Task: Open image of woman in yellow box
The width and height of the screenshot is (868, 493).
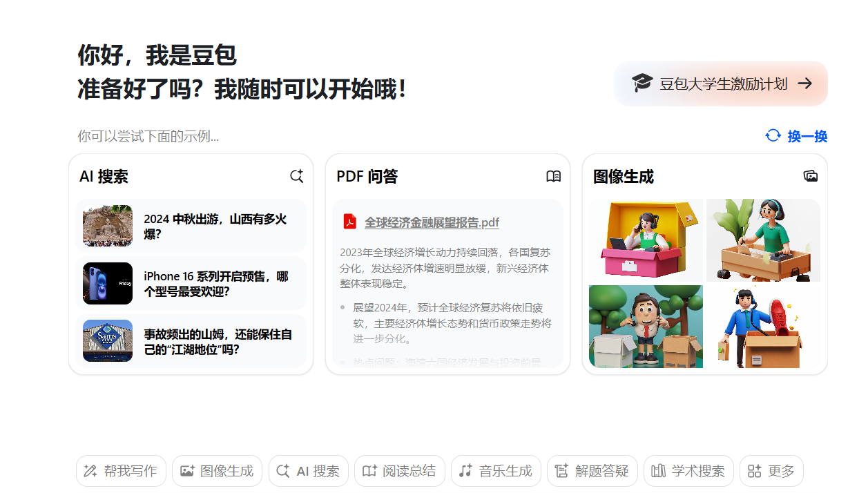Action: [x=646, y=240]
